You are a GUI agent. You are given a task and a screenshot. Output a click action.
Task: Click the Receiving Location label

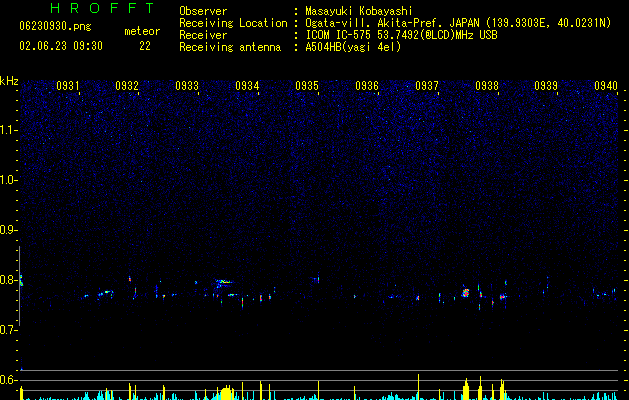coord(233,23)
